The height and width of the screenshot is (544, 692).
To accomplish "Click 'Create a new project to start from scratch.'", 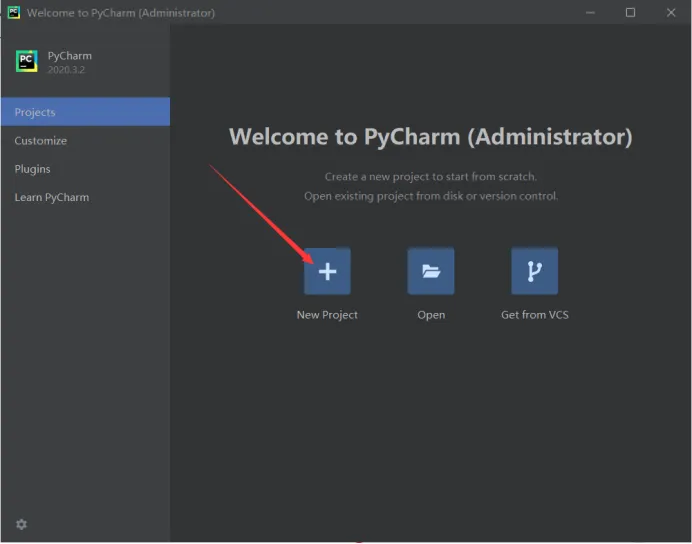I will click(431, 176).
